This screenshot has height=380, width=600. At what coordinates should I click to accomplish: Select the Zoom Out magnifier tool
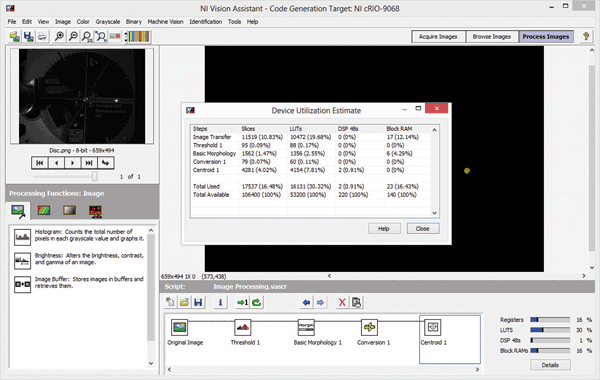(73, 37)
